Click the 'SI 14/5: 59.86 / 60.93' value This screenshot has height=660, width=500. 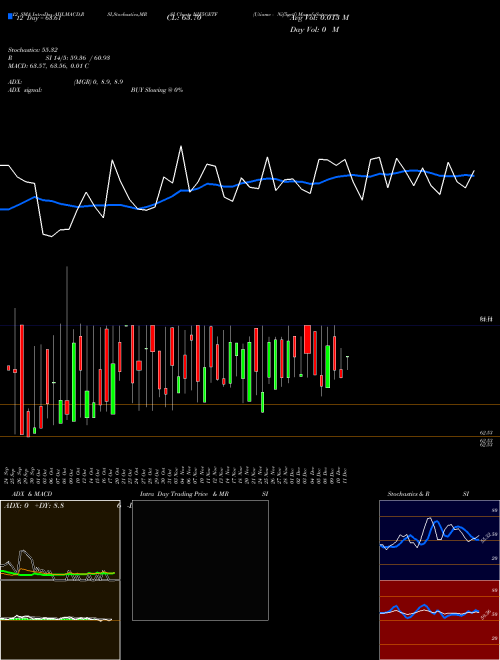(78, 58)
